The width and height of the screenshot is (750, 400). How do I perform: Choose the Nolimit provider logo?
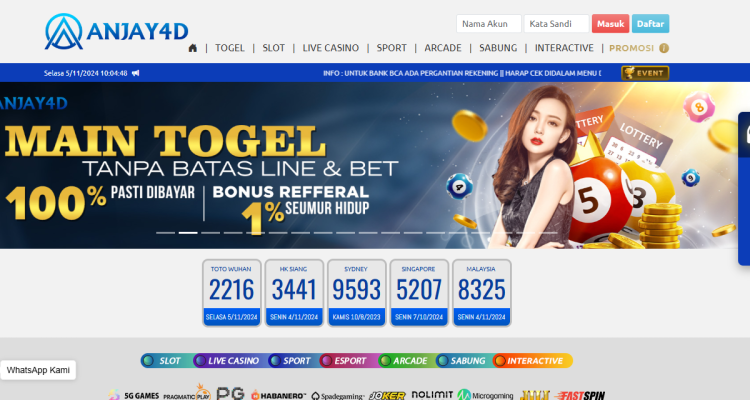pyautogui.click(x=432, y=394)
